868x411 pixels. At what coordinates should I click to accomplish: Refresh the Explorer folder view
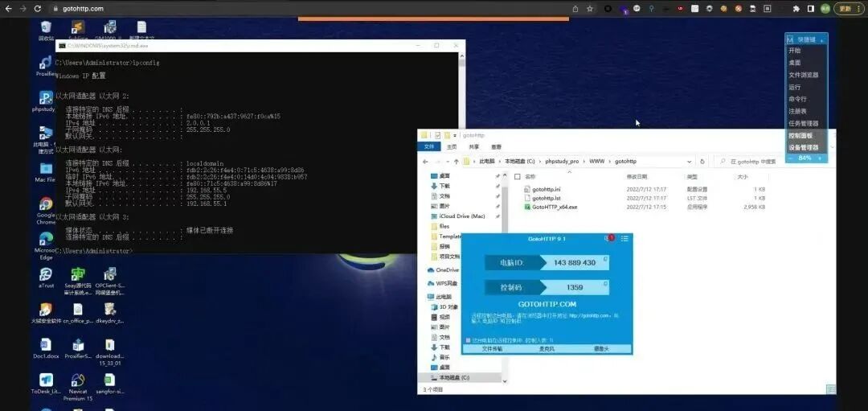702,162
